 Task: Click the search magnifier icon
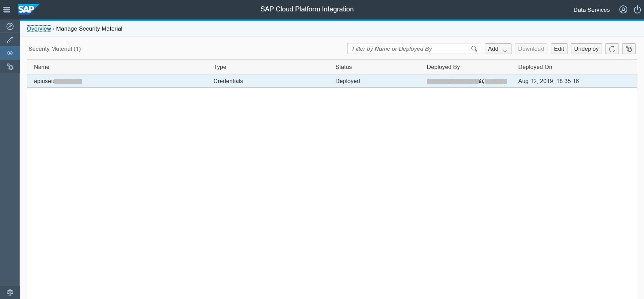(x=474, y=49)
